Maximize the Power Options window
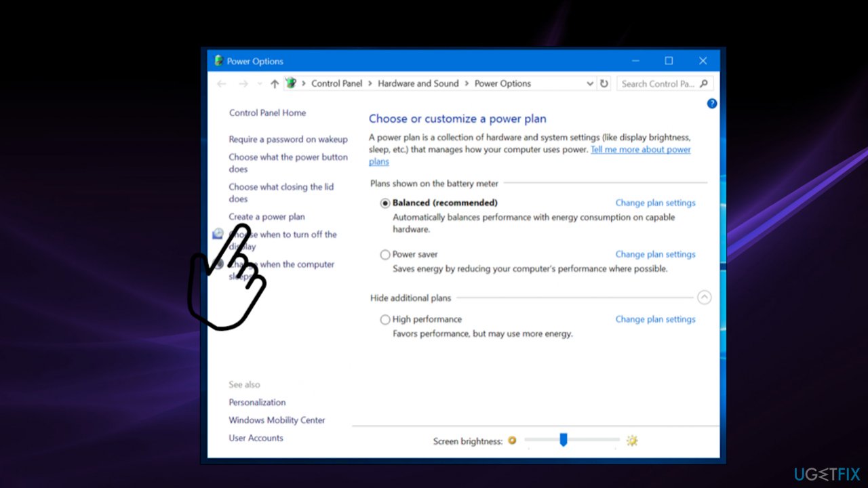This screenshot has height=488, width=868. point(669,61)
